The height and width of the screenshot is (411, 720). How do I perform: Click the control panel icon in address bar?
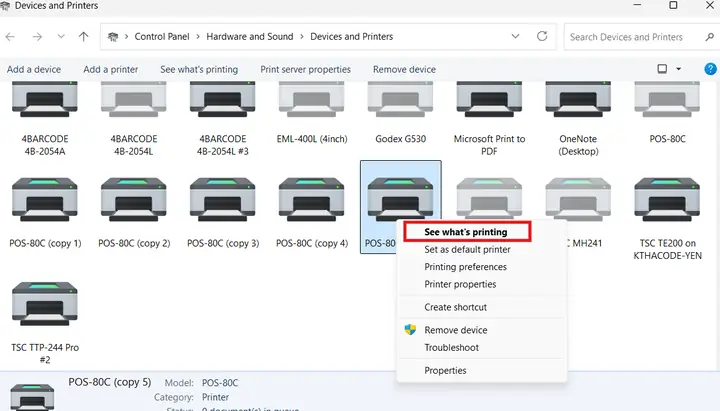[113, 37]
